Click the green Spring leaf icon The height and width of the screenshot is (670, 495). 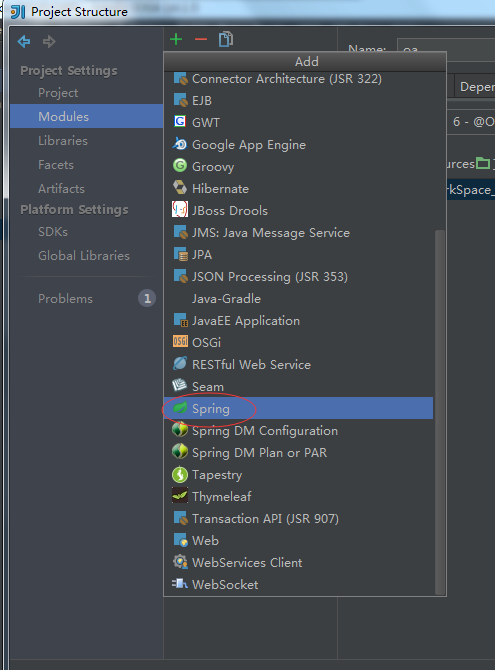click(180, 408)
